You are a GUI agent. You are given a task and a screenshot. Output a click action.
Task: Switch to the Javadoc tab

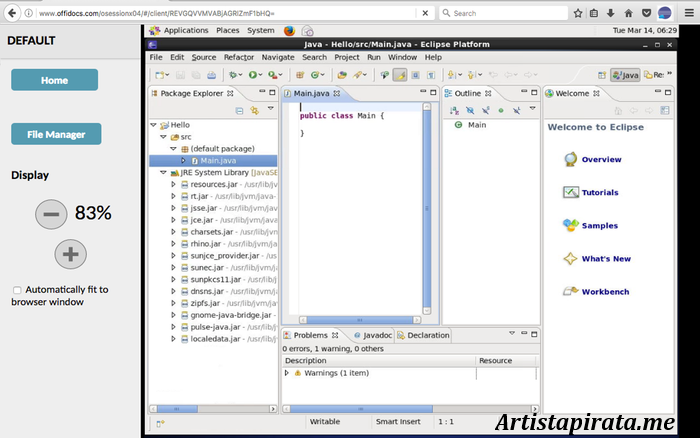pos(373,335)
